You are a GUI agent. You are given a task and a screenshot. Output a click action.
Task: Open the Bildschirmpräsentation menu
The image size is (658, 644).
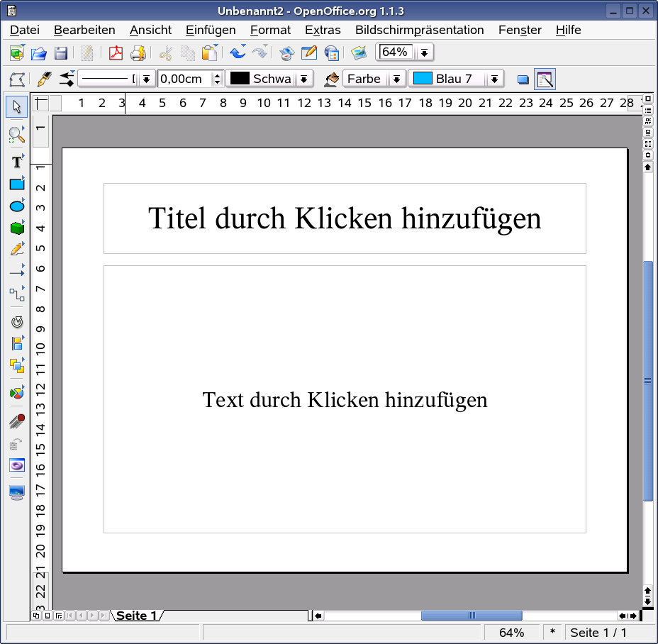pos(420,30)
